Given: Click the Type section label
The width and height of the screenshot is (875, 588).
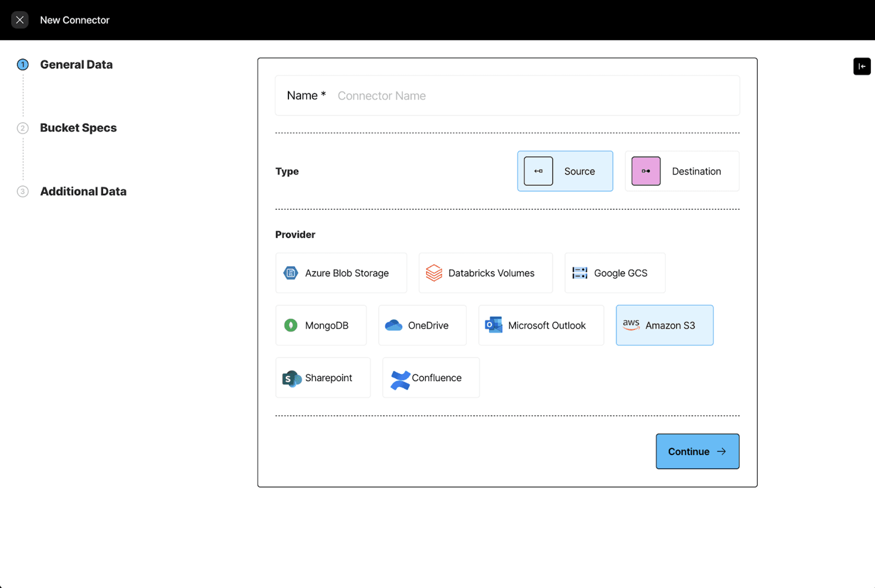Looking at the screenshot, I should click(287, 171).
